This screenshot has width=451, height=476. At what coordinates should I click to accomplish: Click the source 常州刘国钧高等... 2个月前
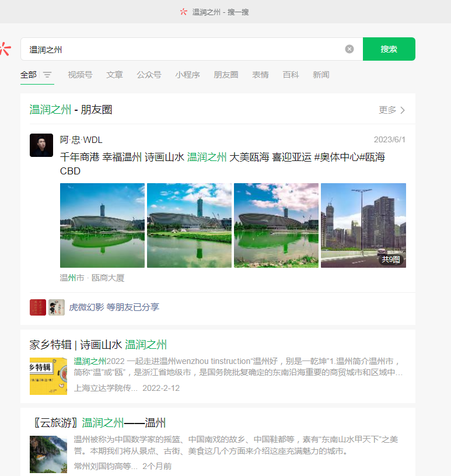[123, 466]
